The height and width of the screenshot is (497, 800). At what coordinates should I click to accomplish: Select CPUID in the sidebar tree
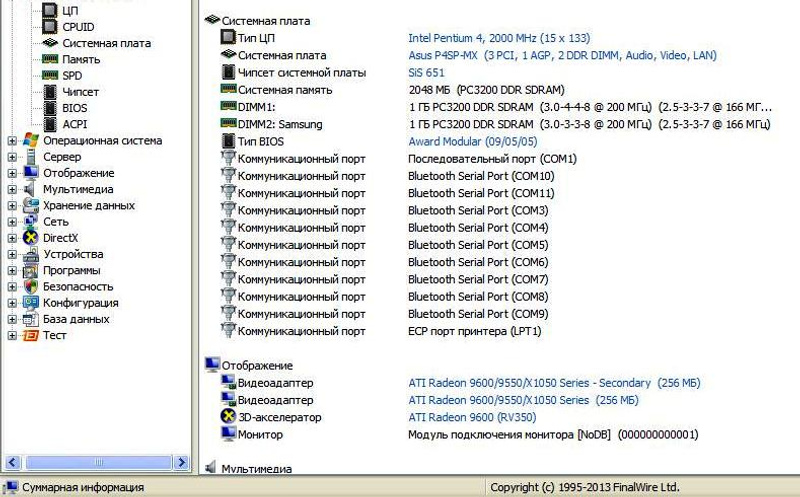pos(78,27)
